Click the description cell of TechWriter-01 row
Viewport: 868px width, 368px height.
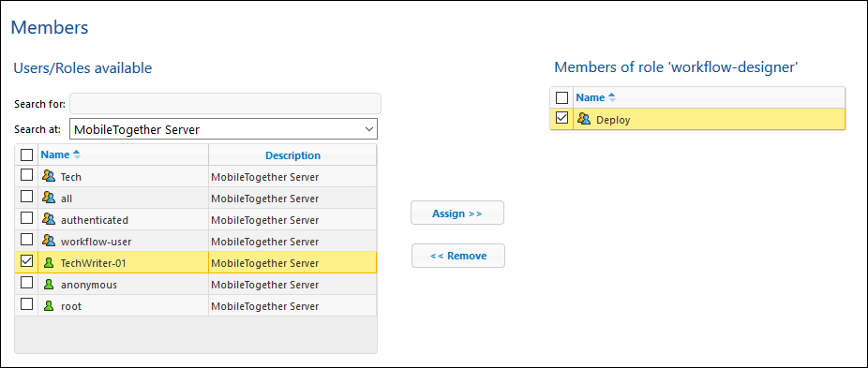point(292,263)
